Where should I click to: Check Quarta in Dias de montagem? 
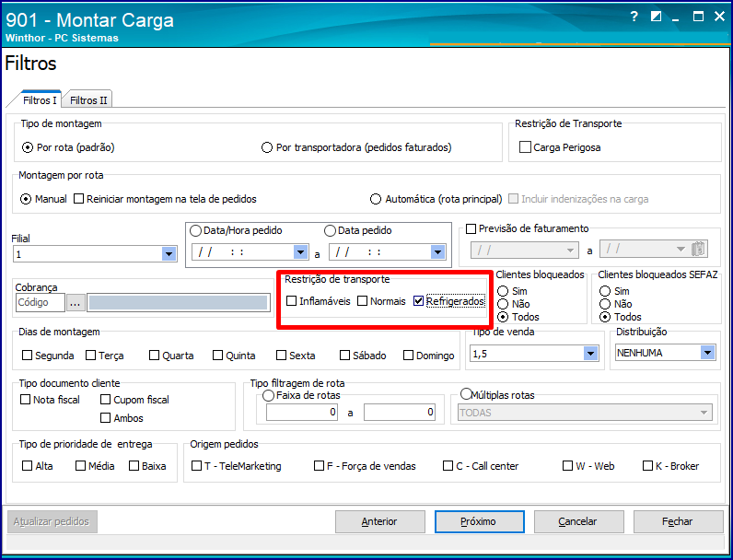pyautogui.click(x=155, y=356)
